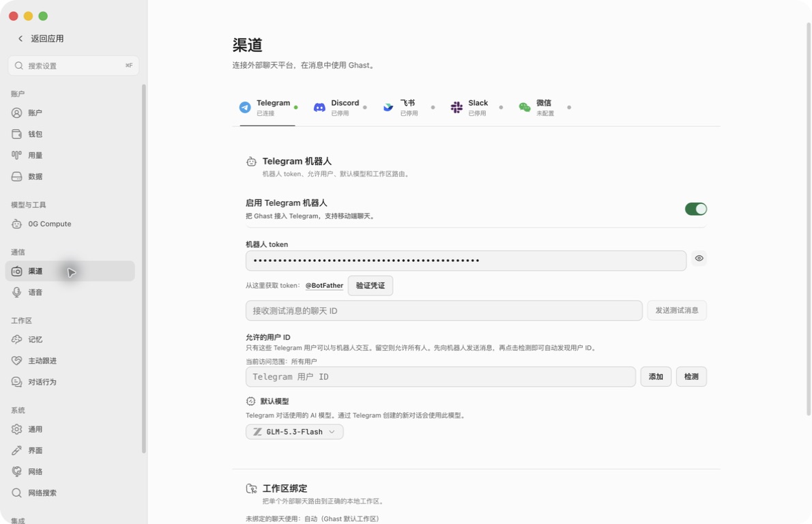Open the 记忆 settings page
Viewport: 812px width, 524px height.
pyautogui.click(x=70, y=340)
